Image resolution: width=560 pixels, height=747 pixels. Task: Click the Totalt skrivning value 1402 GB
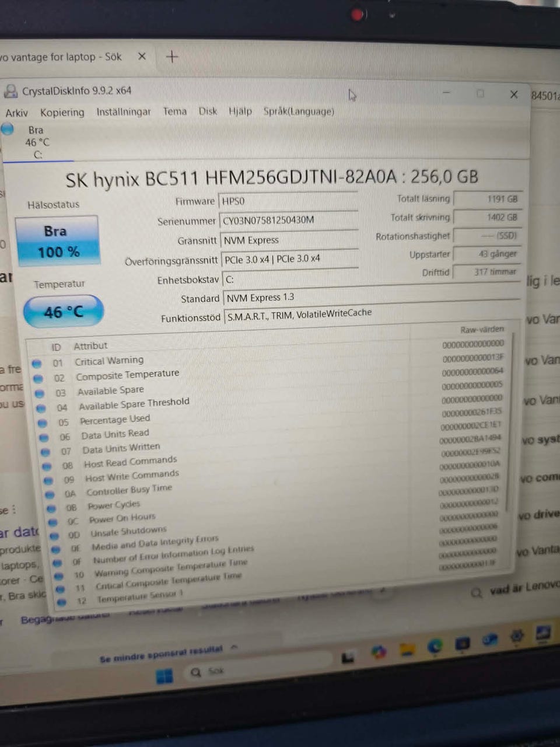tap(488, 217)
